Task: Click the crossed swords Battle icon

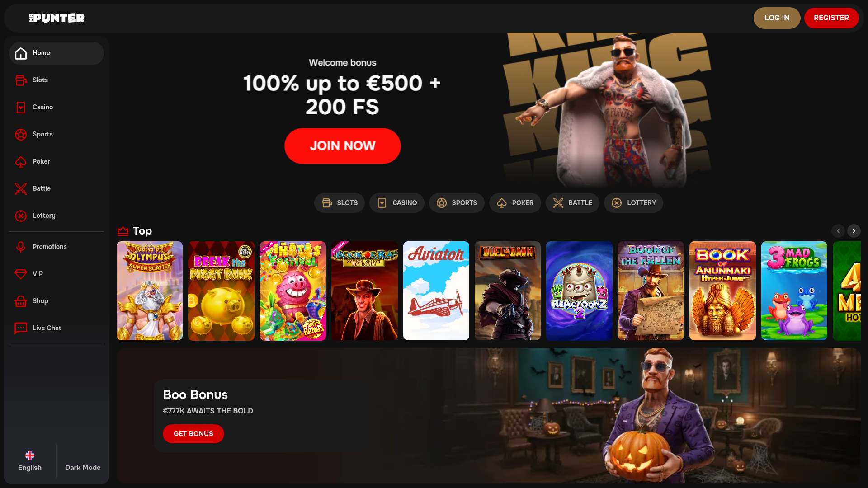Action: pyautogui.click(x=21, y=188)
